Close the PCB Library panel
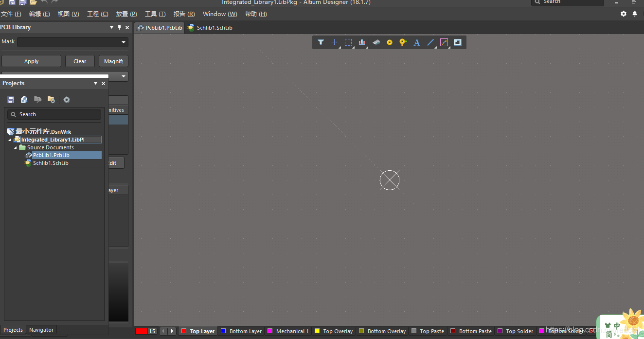Image resolution: width=644 pixels, height=339 pixels. click(x=127, y=28)
